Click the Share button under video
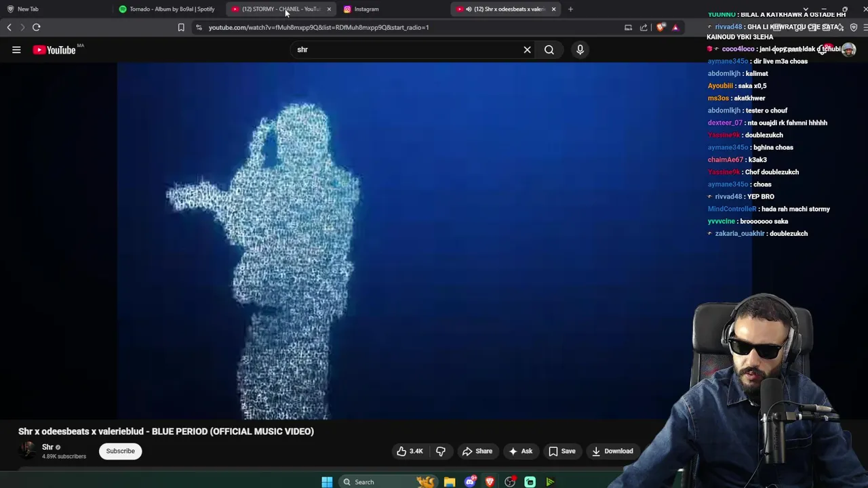Viewport: 868px width, 488px height. [x=477, y=451]
